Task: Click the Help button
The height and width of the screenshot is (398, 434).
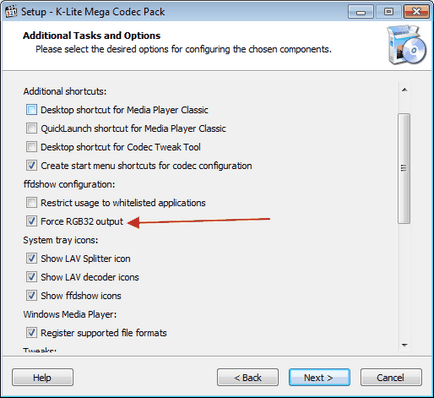Action: [x=43, y=377]
